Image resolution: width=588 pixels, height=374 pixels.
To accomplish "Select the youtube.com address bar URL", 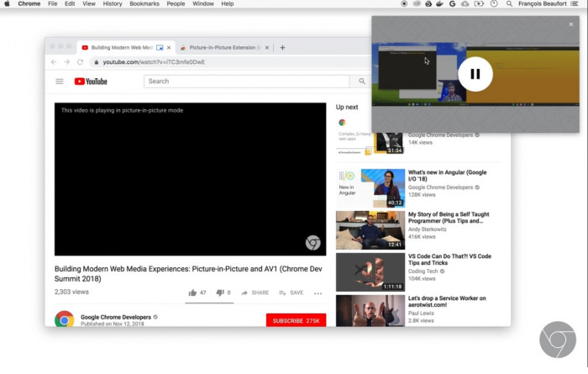I will click(x=154, y=62).
